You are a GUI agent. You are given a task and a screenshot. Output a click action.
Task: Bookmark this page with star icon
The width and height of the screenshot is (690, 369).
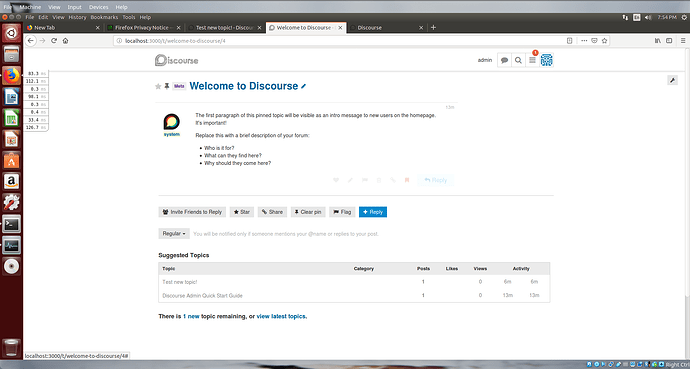point(605,40)
